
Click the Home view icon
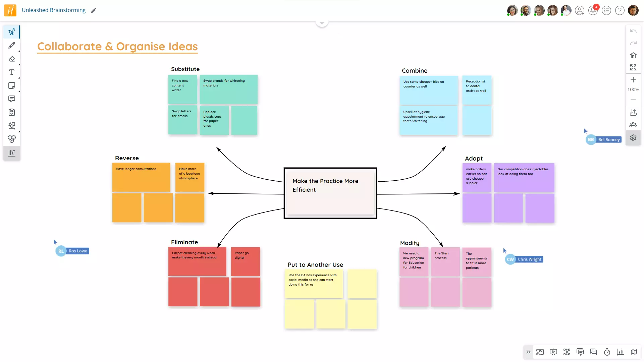click(633, 55)
